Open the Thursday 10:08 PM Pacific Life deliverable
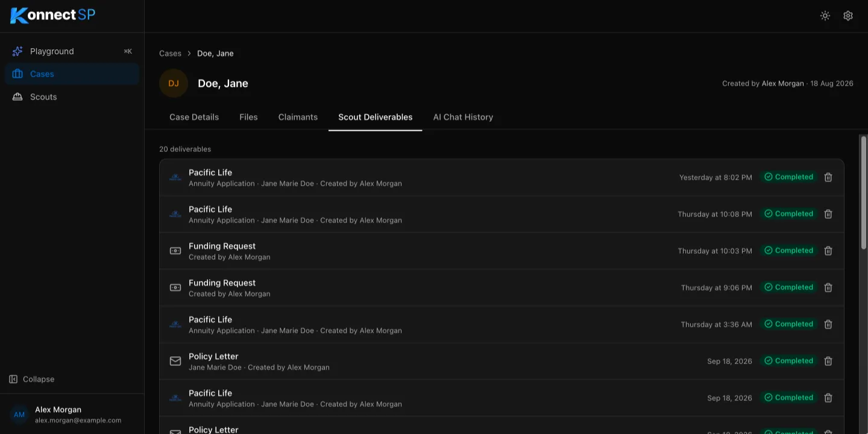This screenshot has height=434, width=868. [x=502, y=214]
